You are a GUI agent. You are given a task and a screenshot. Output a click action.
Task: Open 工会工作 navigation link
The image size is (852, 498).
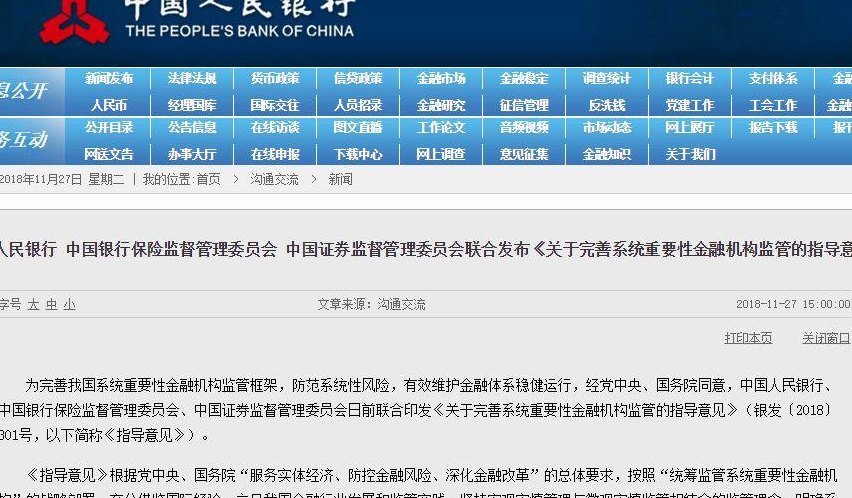[x=773, y=105]
